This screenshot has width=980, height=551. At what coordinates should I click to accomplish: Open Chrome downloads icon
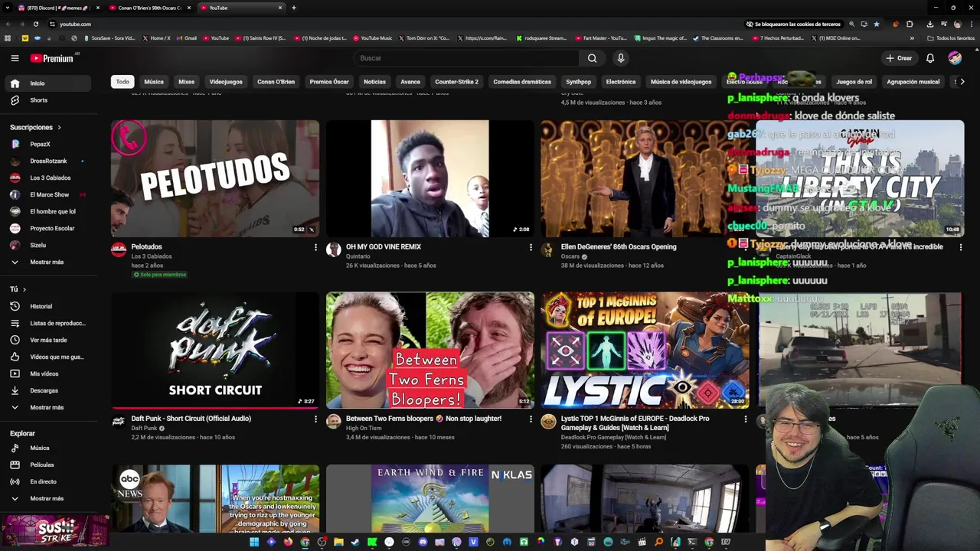click(929, 24)
